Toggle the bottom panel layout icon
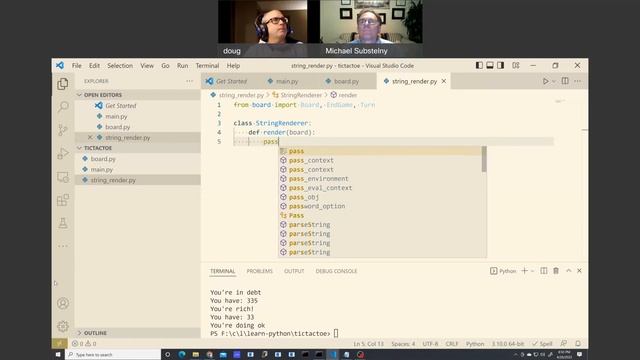Screen dimensions: 640x360 click(490, 65)
